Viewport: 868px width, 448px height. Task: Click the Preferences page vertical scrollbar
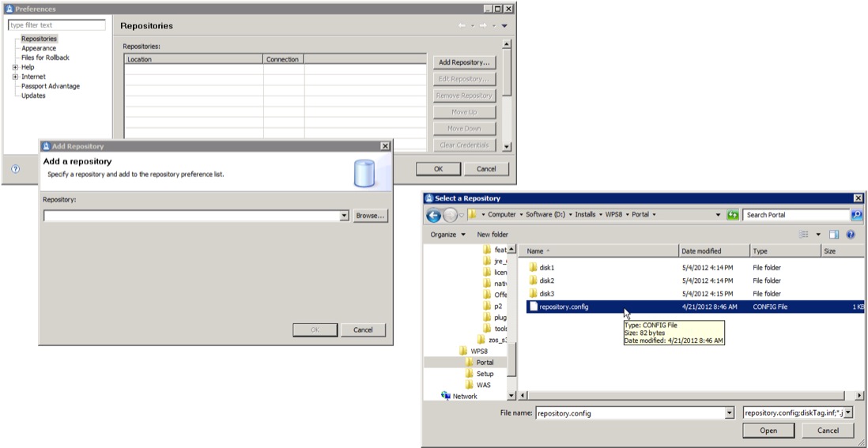pyautogui.click(x=507, y=94)
